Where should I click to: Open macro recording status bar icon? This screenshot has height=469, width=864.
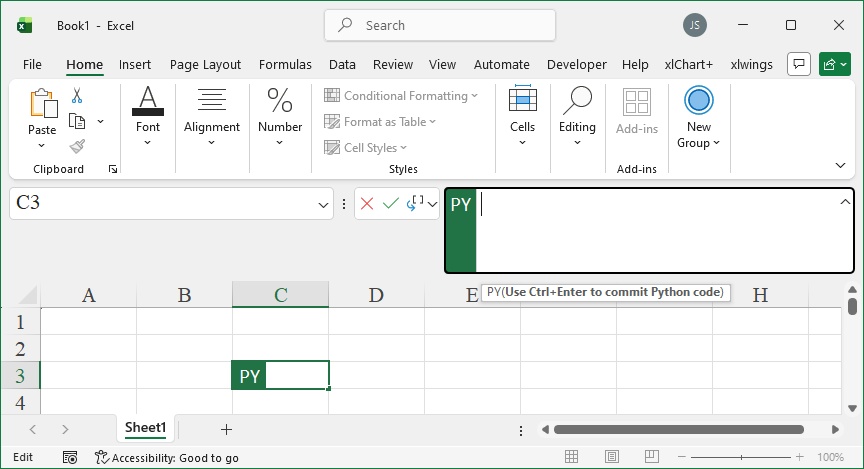[70, 457]
